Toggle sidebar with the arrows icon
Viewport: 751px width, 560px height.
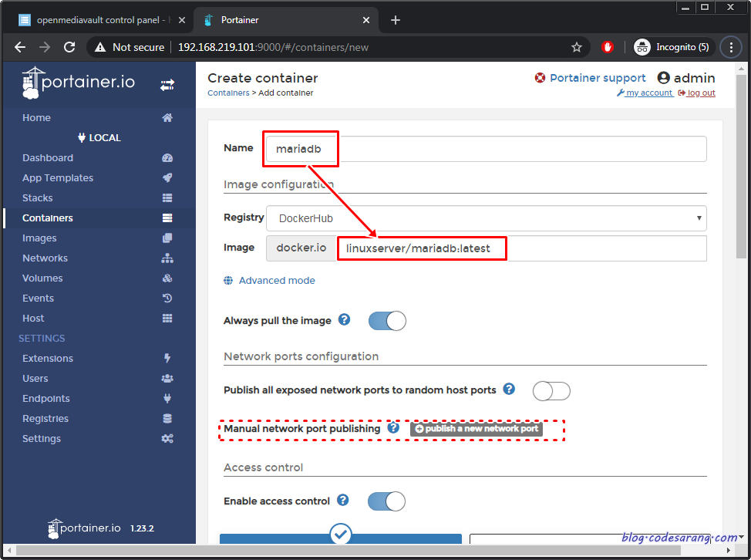167,86
